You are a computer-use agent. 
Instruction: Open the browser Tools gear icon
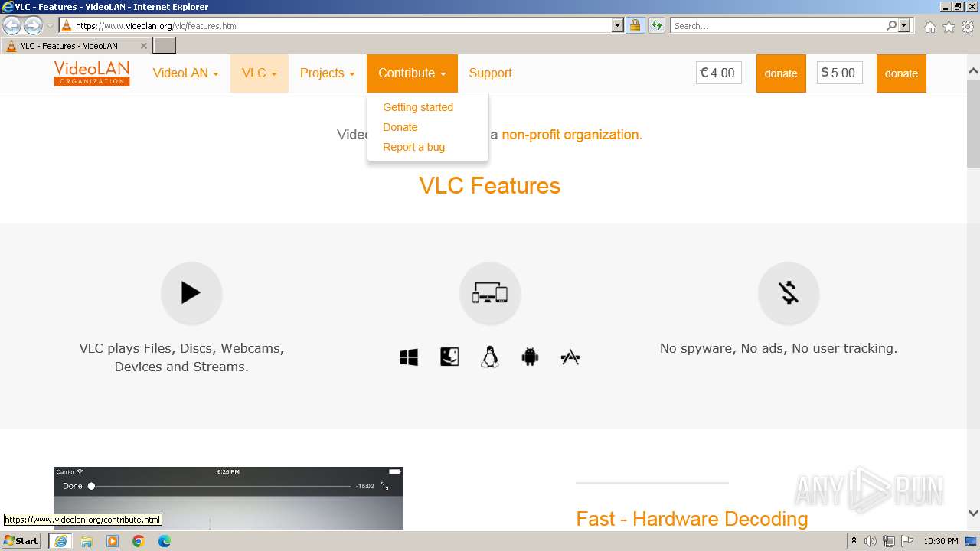tap(968, 27)
